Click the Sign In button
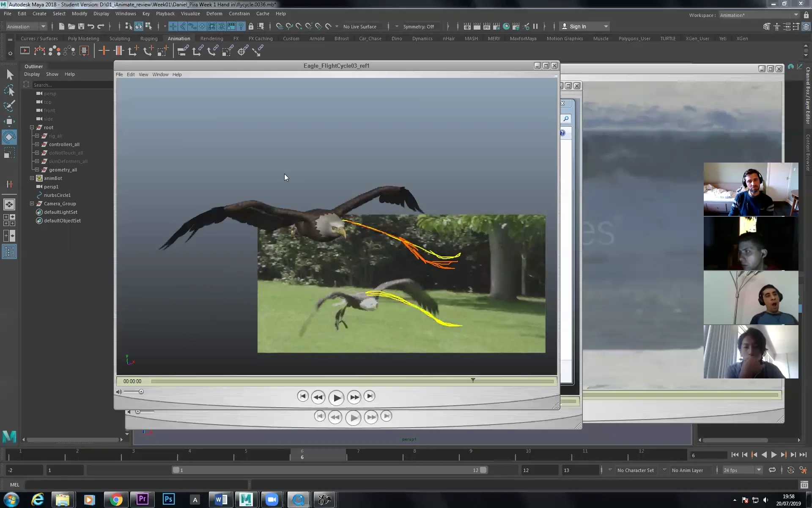The width and height of the screenshot is (812, 508). tap(579, 26)
